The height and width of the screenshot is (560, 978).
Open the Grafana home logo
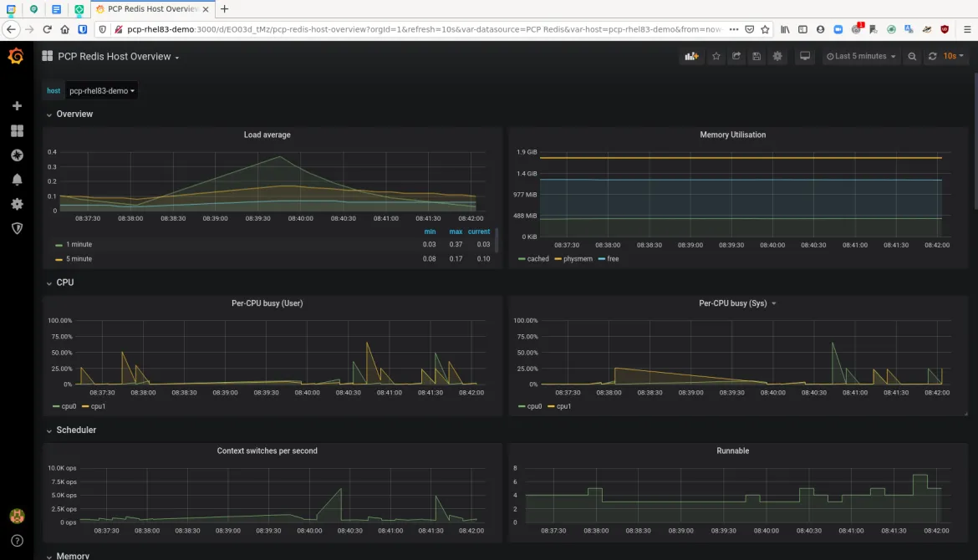[16, 56]
